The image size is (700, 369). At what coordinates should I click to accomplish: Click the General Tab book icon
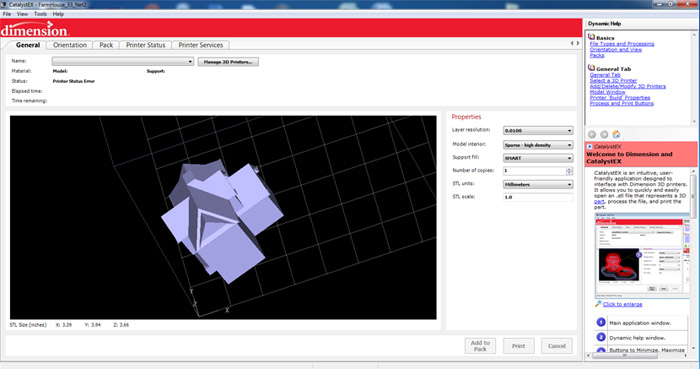point(592,68)
